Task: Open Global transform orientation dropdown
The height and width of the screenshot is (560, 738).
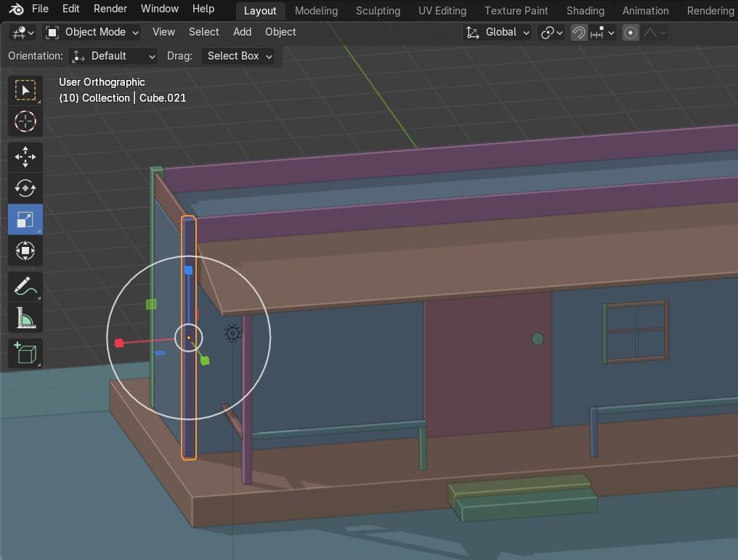Action: [x=498, y=33]
